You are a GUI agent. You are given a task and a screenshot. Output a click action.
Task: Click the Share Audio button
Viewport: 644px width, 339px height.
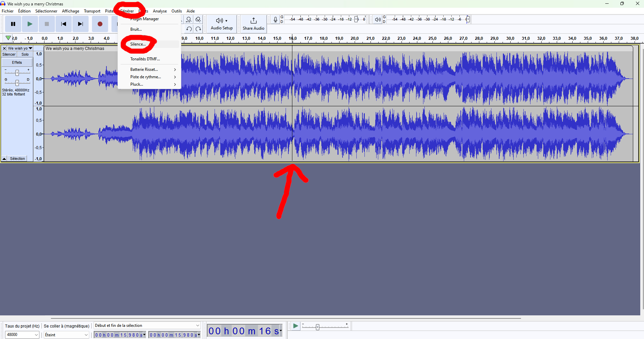[x=253, y=24]
